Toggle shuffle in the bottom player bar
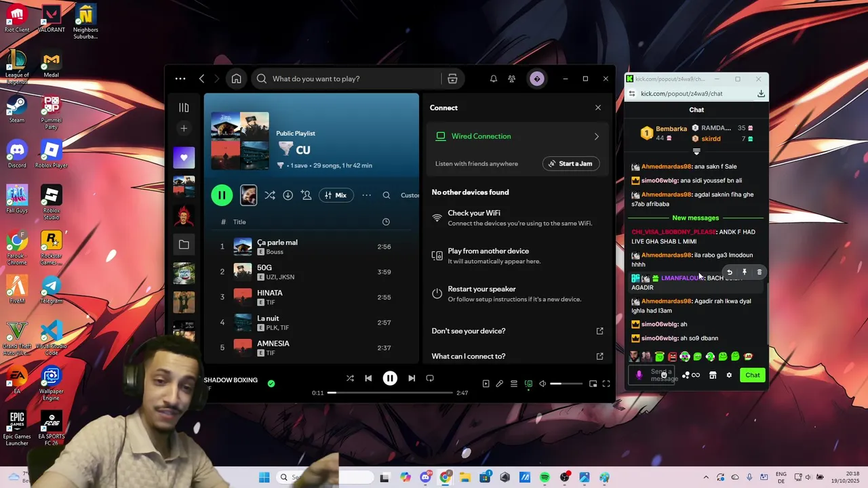Viewport: 868px width, 488px height. pyautogui.click(x=350, y=378)
